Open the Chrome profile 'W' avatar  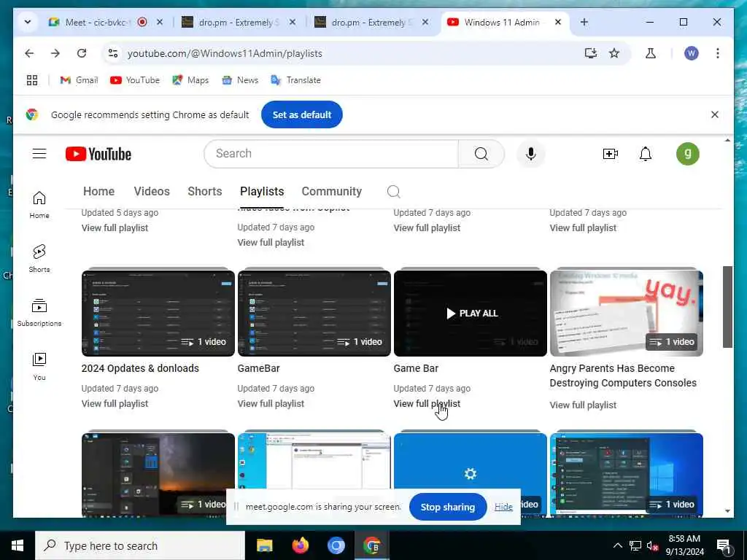click(692, 53)
